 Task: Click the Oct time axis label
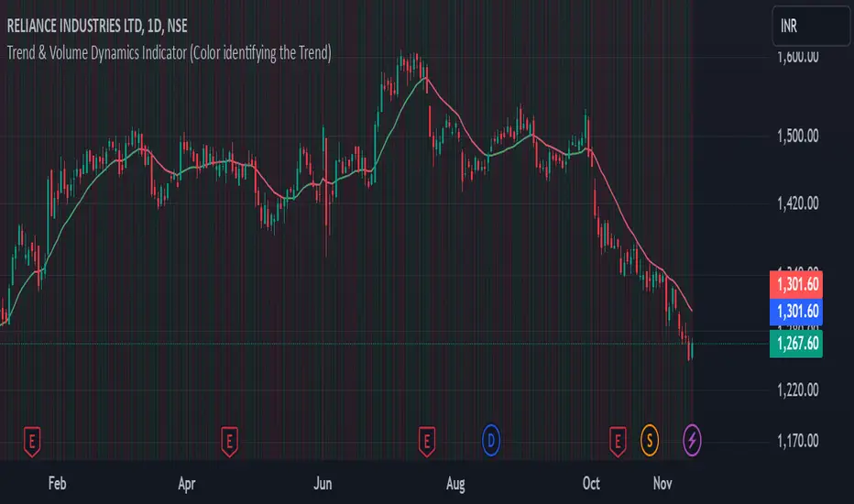591,483
